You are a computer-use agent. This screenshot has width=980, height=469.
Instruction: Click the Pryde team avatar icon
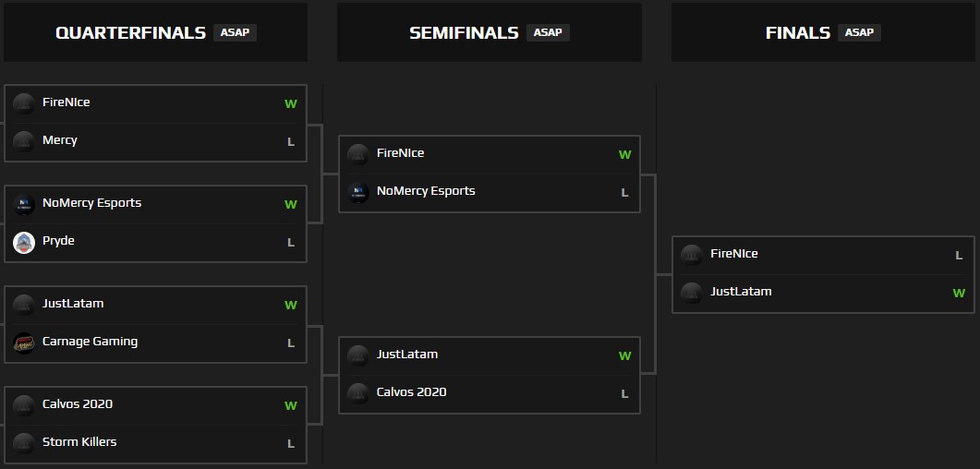coord(24,242)
